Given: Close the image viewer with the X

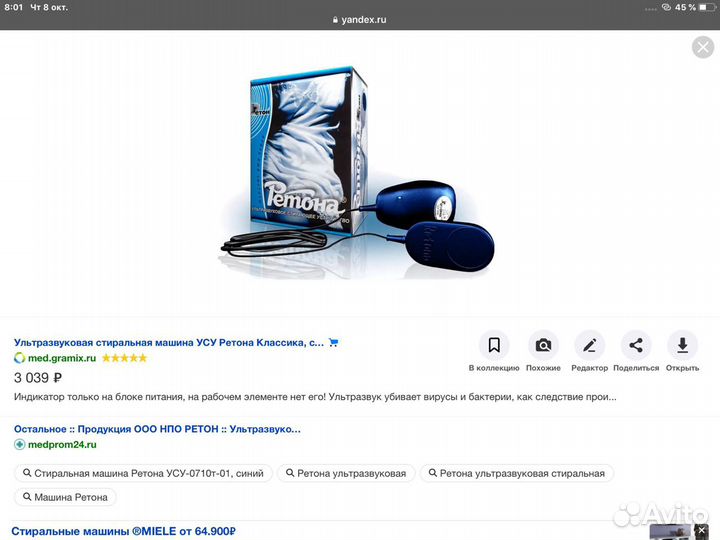Looking at the screenshot, I should point(703,47).
